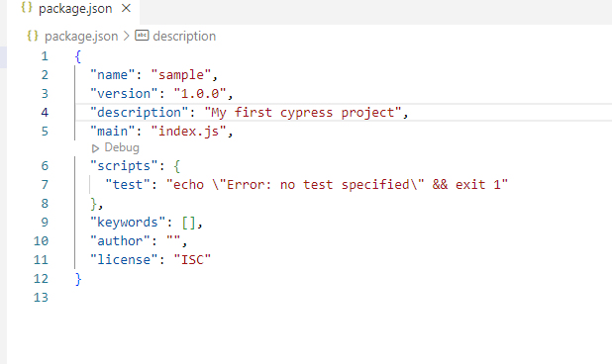
Task: Click the "index.js" main value
Action: click(188, 132)
